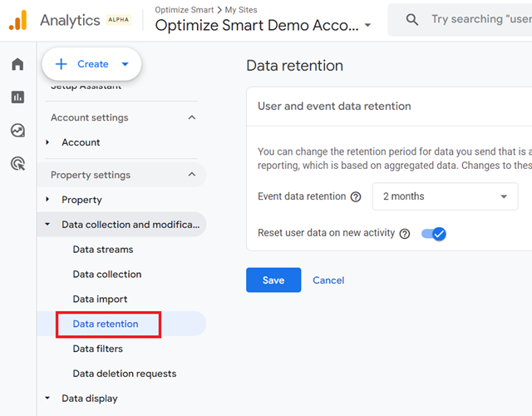Click the ALPHA badge label
Viewport: 532px width, 416px height.
click(x=118, y=20)
